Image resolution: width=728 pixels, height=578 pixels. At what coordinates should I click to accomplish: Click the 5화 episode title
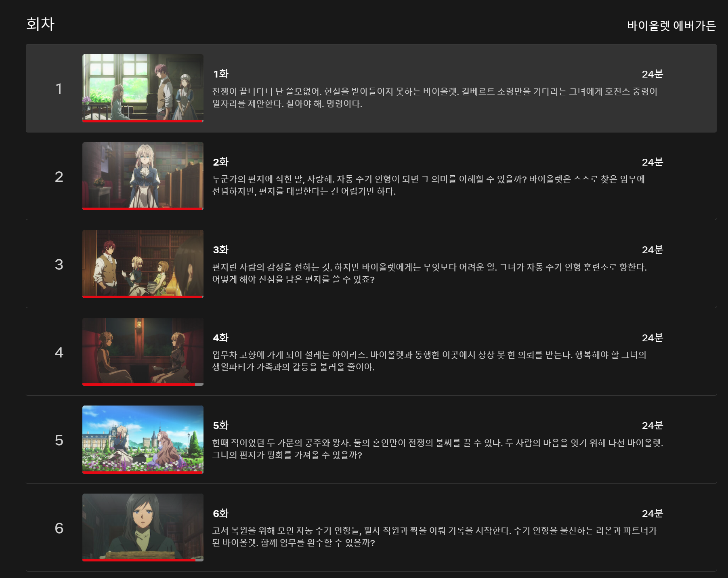point(221,425)
